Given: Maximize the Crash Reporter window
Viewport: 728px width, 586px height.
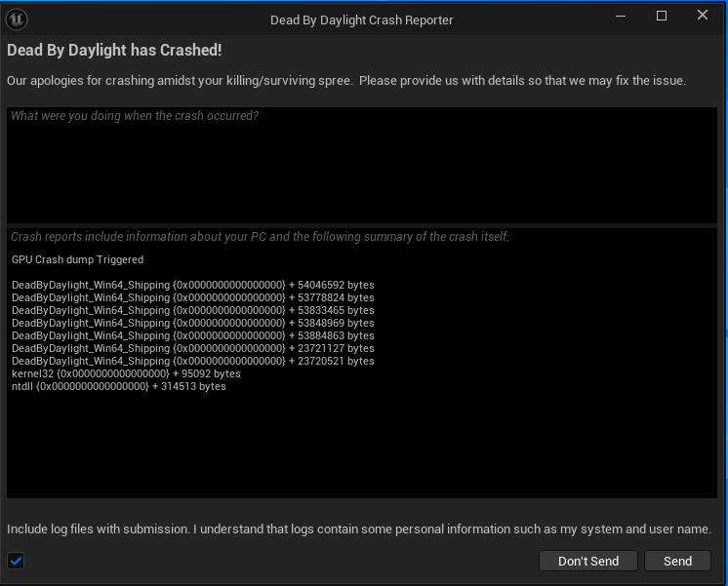Looking at the screenshot, I should click(x=661, y=16).
